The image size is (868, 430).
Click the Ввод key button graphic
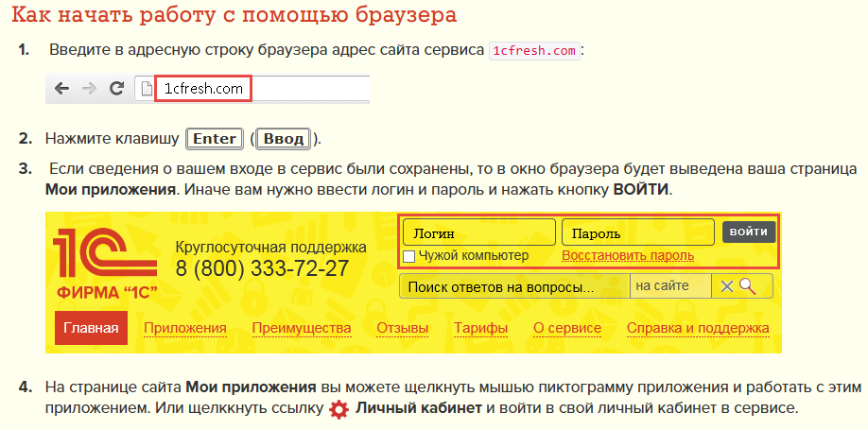[284, 138]
